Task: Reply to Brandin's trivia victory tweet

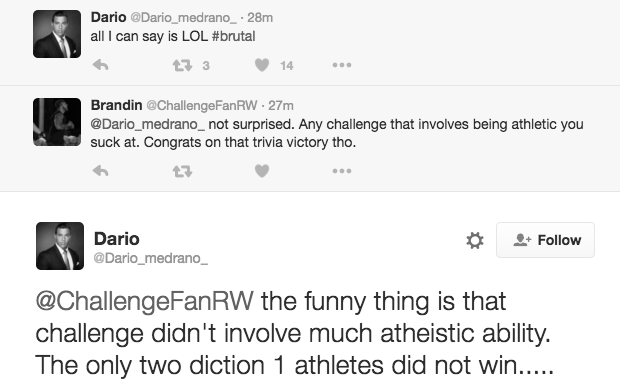Action: 100,171
